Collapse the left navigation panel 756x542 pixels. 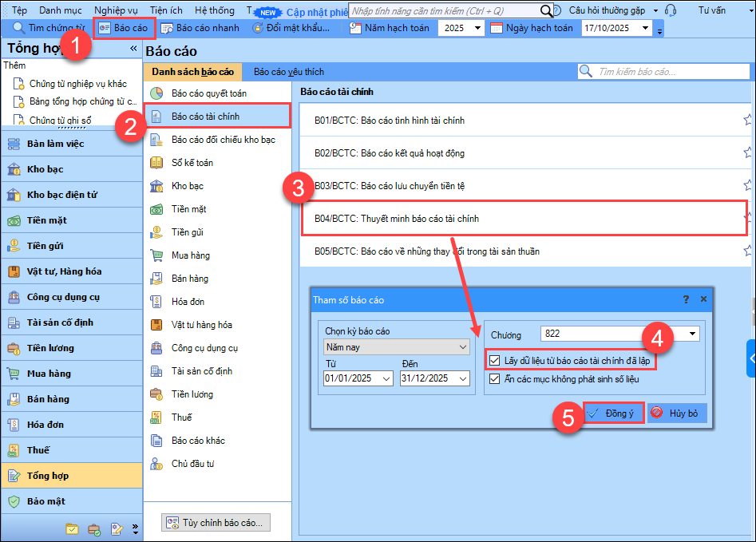pos(133,49)
